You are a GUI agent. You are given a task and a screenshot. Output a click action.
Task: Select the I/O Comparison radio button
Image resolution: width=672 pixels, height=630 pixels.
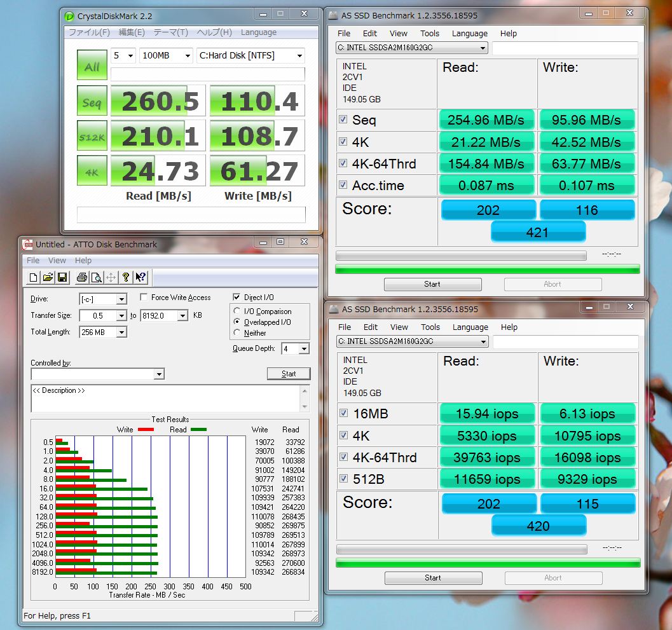tap(237, 311)
